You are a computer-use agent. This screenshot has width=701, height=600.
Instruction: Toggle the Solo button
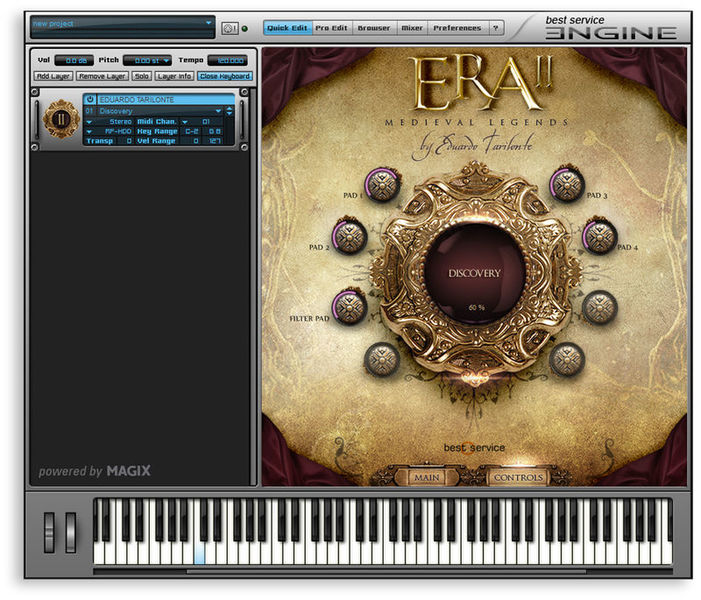[x=142, y=76]
